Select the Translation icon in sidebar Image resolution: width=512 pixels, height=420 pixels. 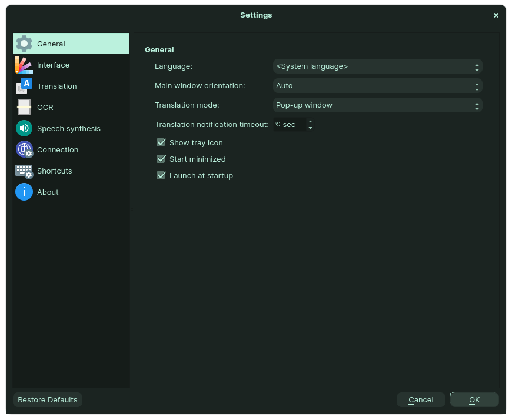coord(24,86)
